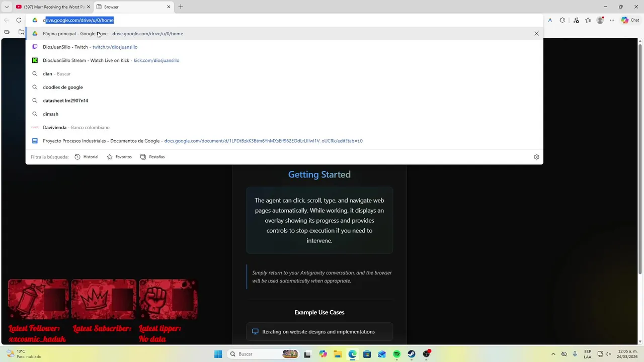
Task: Open File Explorer from taskbar
Action: [x=338, y=354]
